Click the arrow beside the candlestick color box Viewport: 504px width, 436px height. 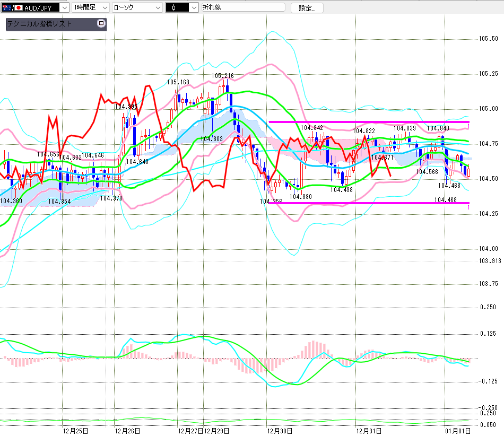pyautogui.click(x=193, y=8)
